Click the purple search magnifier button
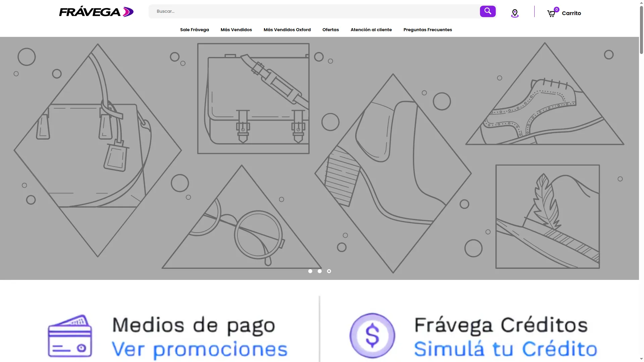This screenshot has height=362, width=644. coord(488,11)
